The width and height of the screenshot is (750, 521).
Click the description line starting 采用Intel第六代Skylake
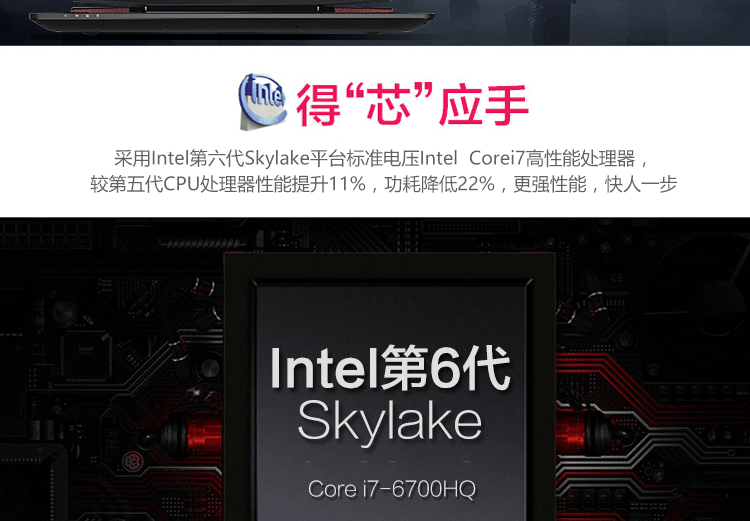click(x=381, y=158)
